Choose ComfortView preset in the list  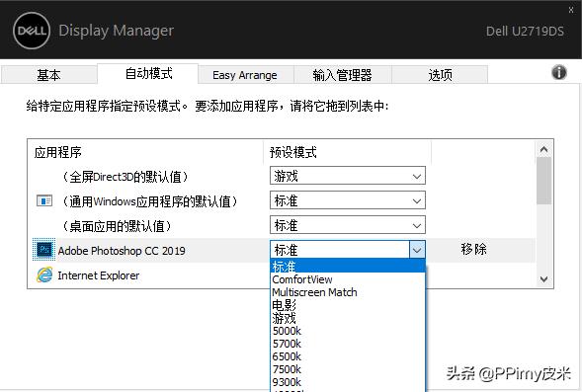348,279
